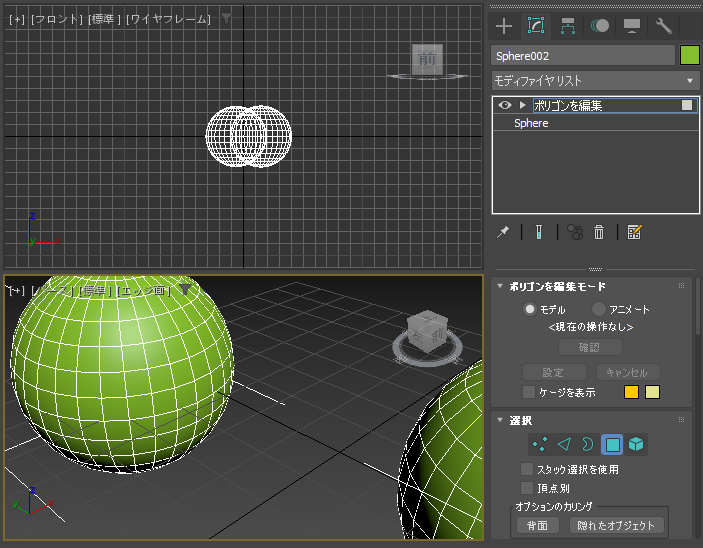Image resolution: width=703 pixels, height=548 pixels.
Task: Click the 隠れたオブジェクト button
Action: pos(616,525)
